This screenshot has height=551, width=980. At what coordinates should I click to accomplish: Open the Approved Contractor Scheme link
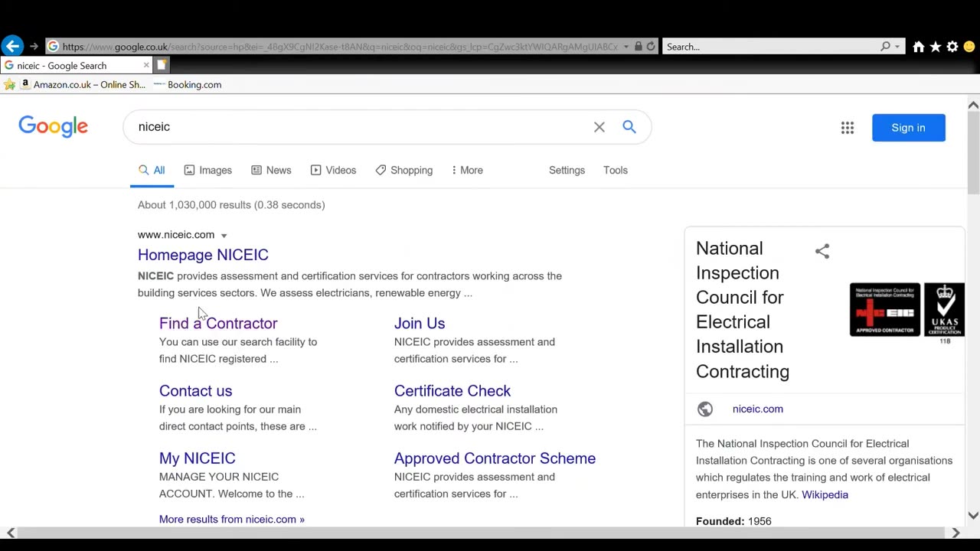click(x=495, y=458)
